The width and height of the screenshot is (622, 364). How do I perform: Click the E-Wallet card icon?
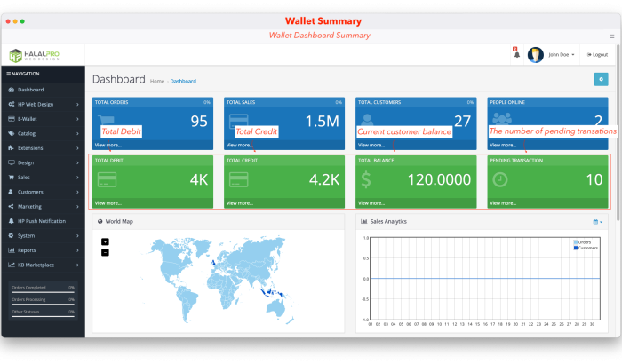point(11,119)
